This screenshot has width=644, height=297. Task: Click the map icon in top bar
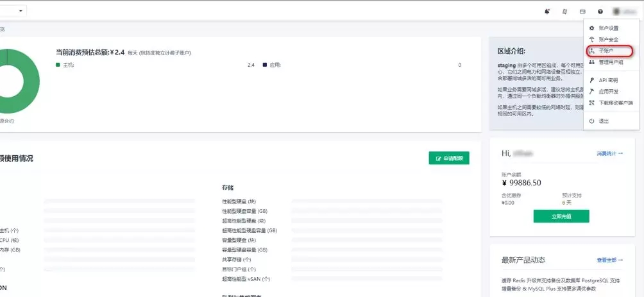click(564, 12)
